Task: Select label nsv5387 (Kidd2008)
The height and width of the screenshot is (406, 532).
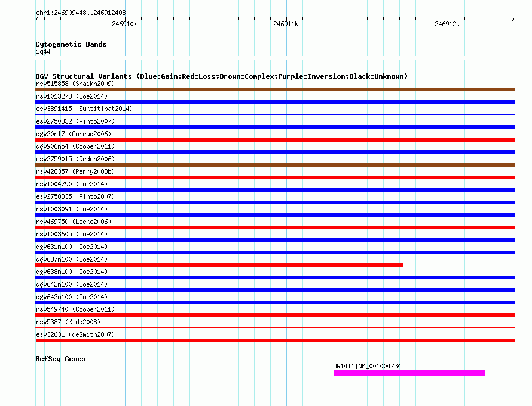Action: tap(68, 322)
